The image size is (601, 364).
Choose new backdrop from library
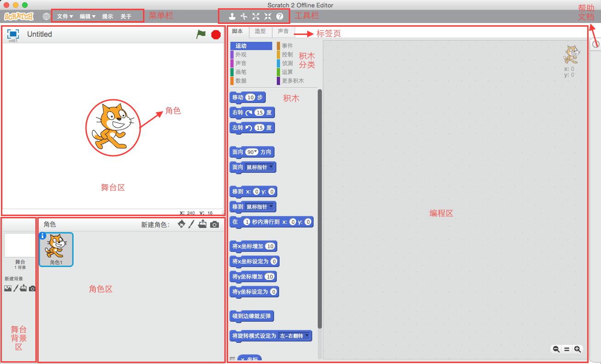pos(8,289)
